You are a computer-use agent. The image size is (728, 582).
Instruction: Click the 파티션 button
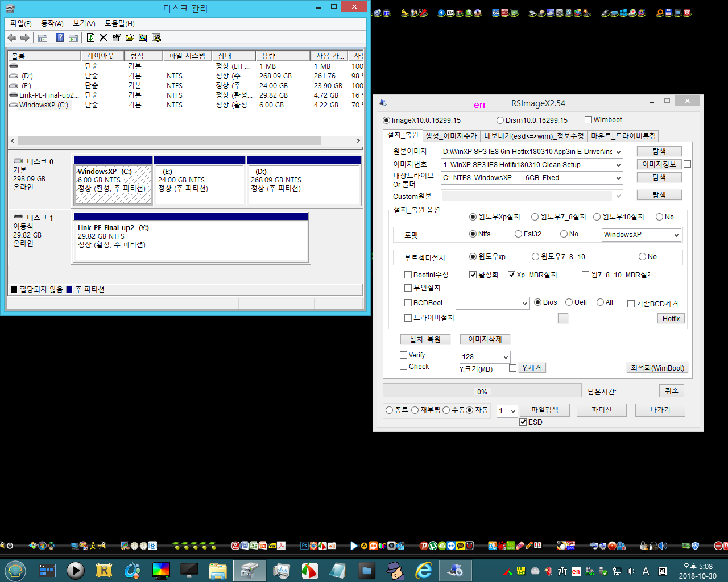pos(602,410)
